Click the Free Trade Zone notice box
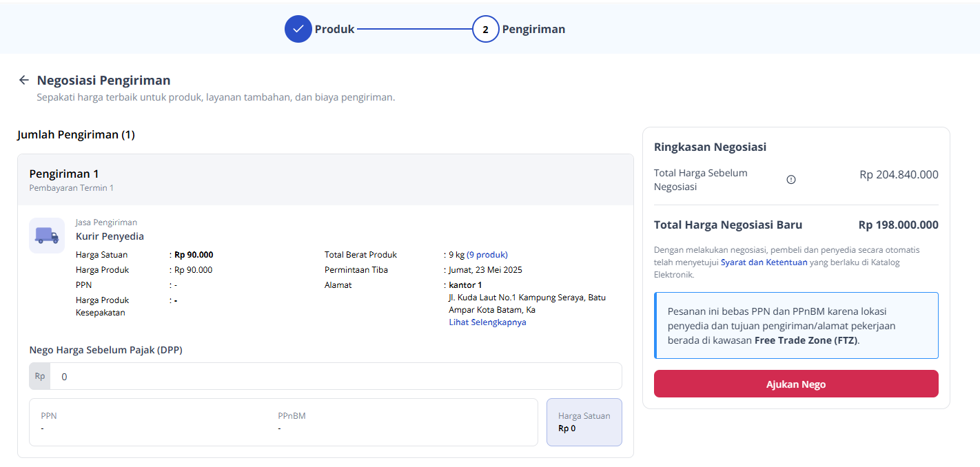The width and height of the screenshot is (980, 467). [796, 326]
